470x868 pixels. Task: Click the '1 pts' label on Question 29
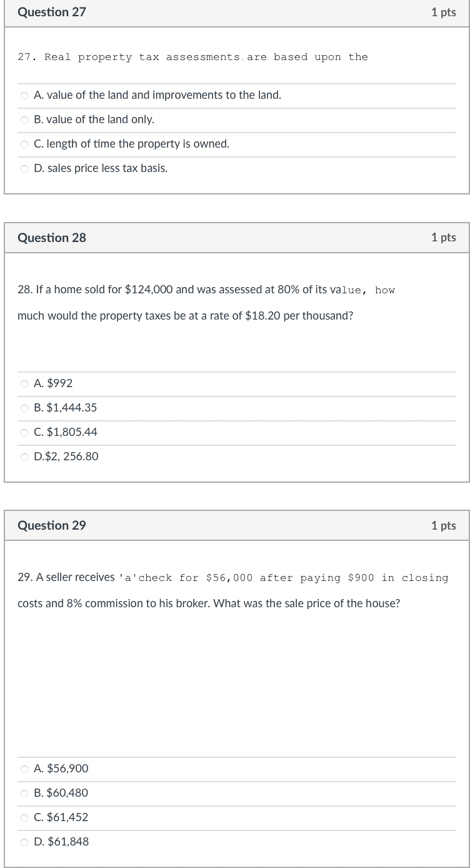click(444, 525)
